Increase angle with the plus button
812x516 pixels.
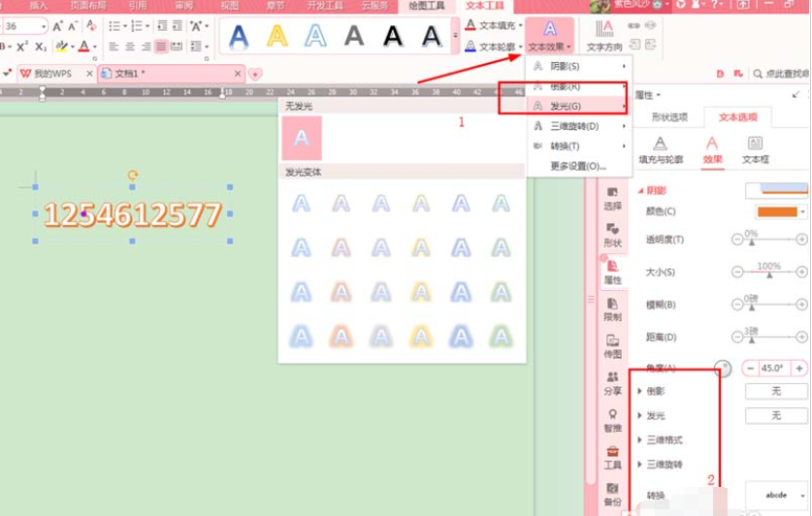coord(799,368)
